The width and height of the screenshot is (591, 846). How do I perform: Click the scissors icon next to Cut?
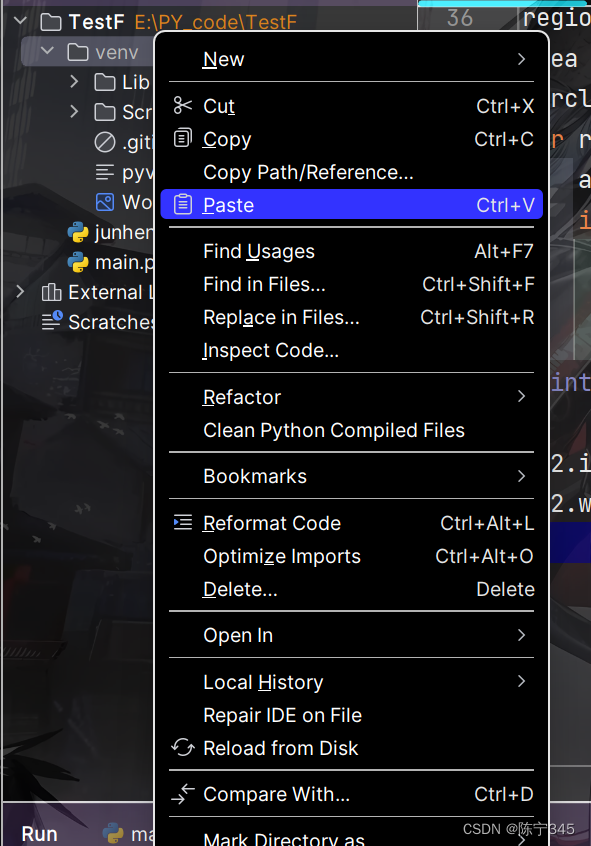tap(184, 106)
